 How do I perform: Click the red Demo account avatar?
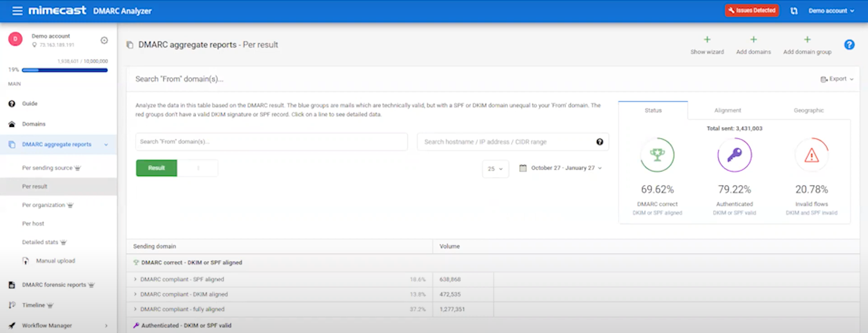[x=15, y=39]
